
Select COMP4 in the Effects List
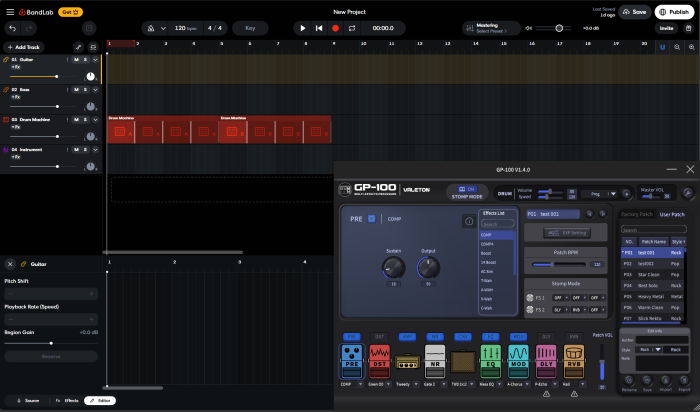(496, 244)
